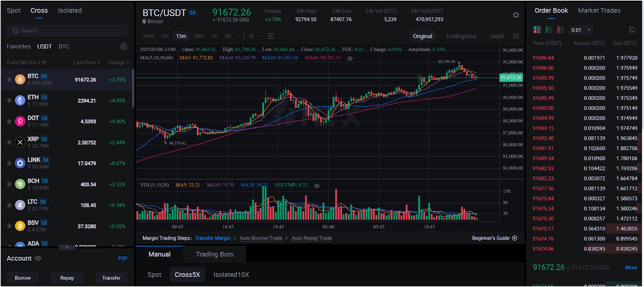Switch to the Isolated market tab

(70, 10)
